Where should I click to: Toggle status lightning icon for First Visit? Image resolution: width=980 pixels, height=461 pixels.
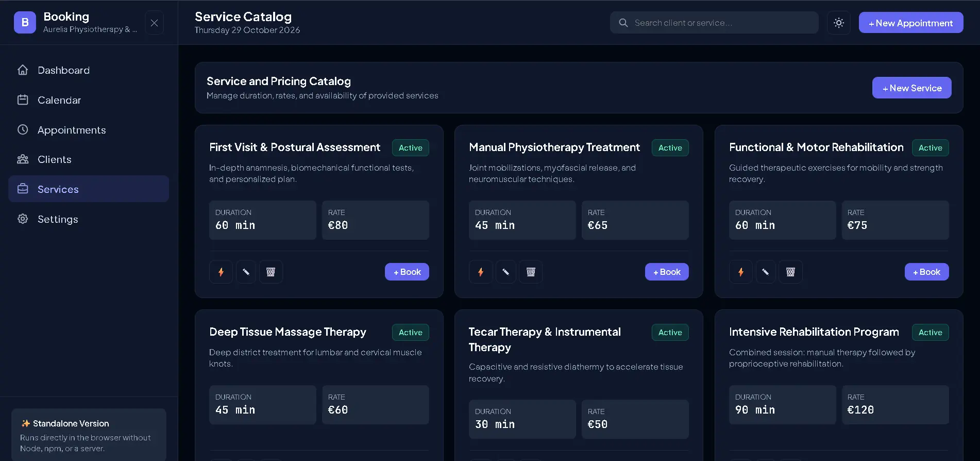tap(221, 272)
